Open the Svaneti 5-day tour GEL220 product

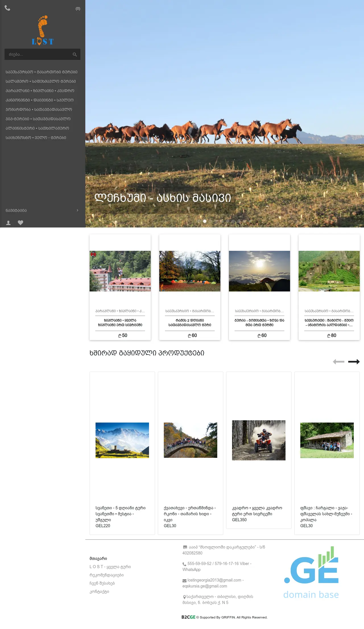pyautogui.click(x=122, y=440)
